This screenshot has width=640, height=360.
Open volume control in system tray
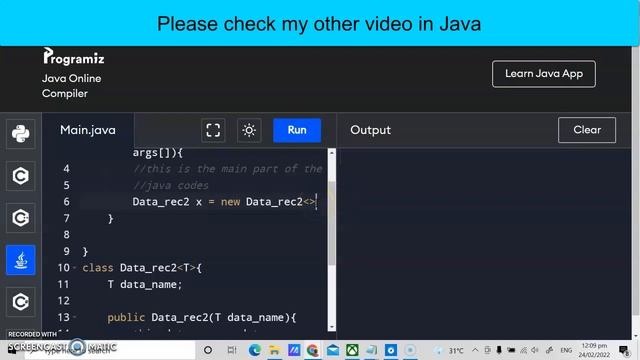pos(535,350)
